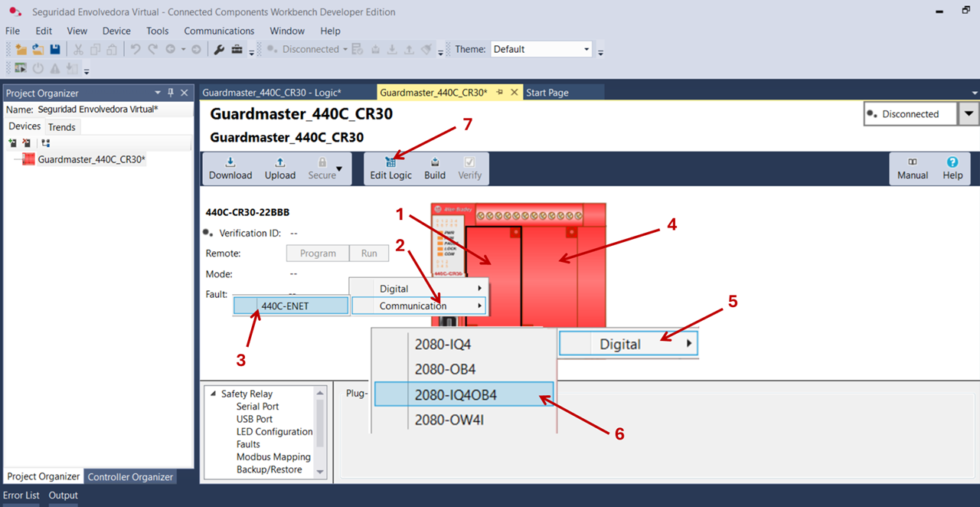This screenshot has height=507, width=980.
Task: Open the Edit menu
Action: point(44,31)
